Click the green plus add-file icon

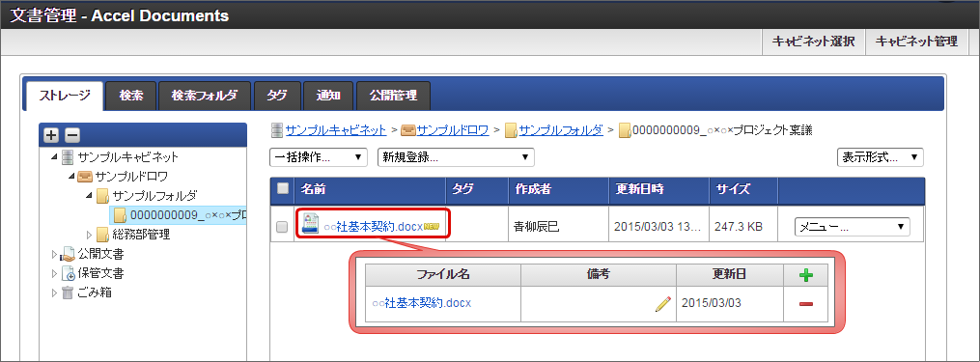click(806, 275)
